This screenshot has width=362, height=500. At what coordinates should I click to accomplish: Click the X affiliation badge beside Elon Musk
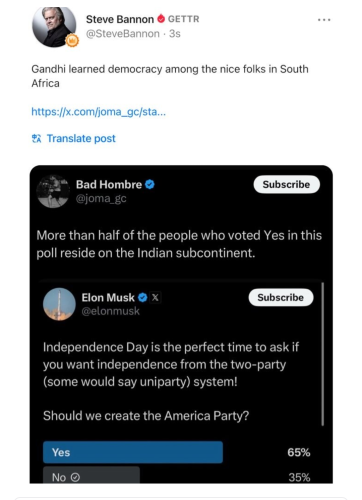click(x=155, y=297)
